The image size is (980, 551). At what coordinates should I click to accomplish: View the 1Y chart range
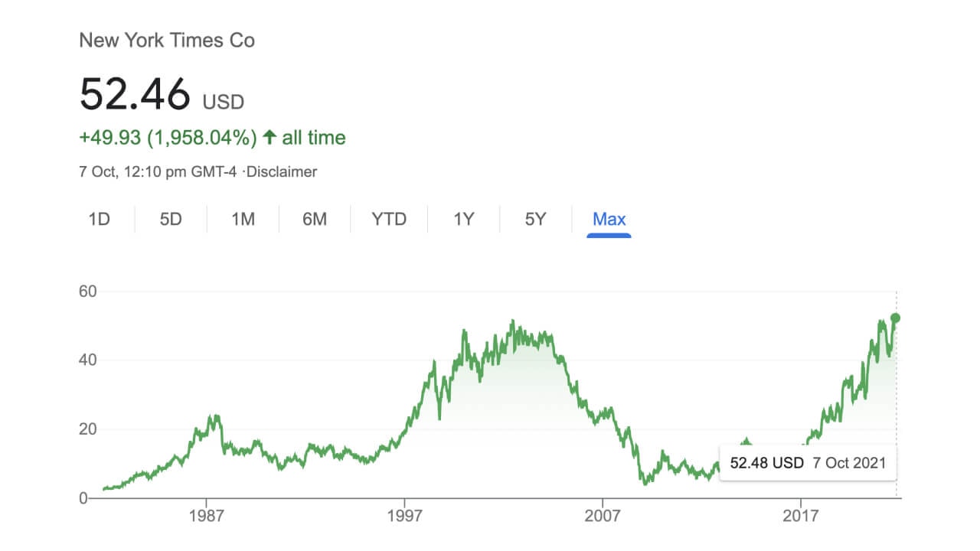463,220
